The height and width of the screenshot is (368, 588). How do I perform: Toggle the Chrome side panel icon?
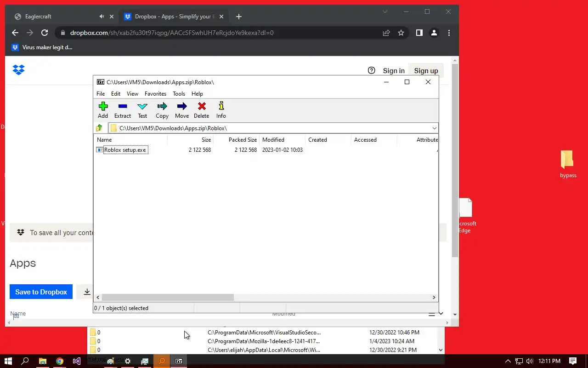coord(419,33)
